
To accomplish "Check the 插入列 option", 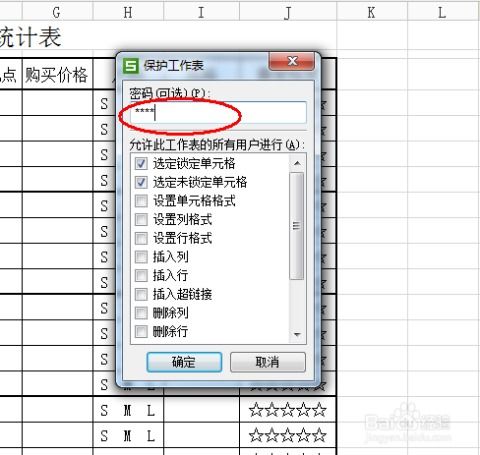I will tap(141, 257).
